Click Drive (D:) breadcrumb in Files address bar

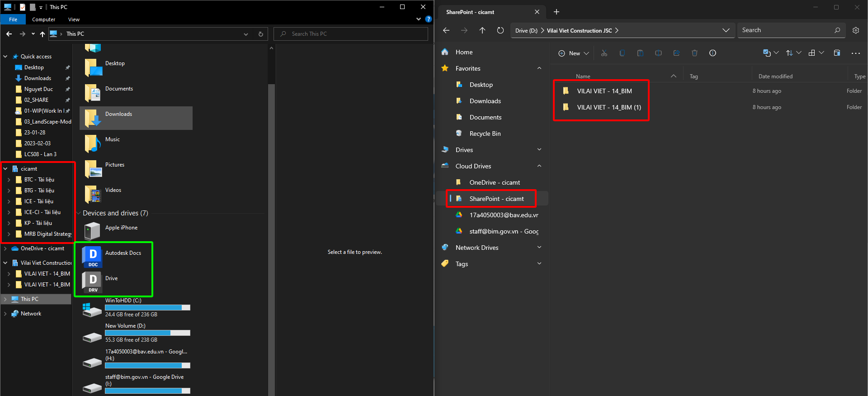coord(526,31)
